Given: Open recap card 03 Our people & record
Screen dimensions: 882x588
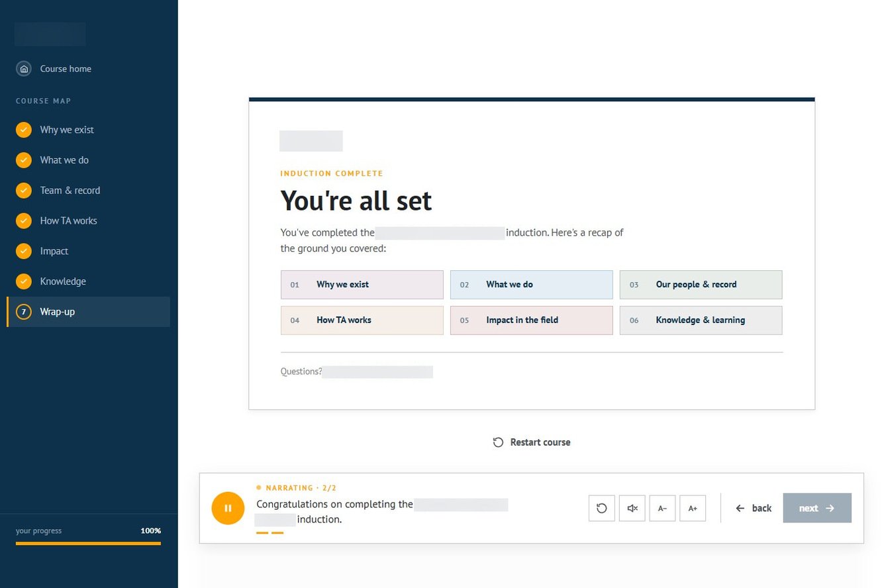Looking at the screenshot, I should coord(701,285).
